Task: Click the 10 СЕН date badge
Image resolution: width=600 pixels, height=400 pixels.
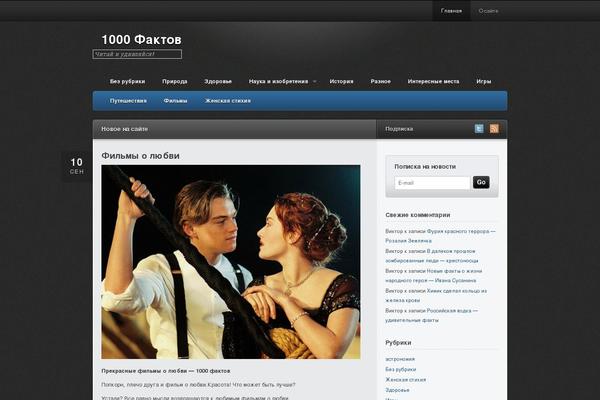Action: pos(77,167)
